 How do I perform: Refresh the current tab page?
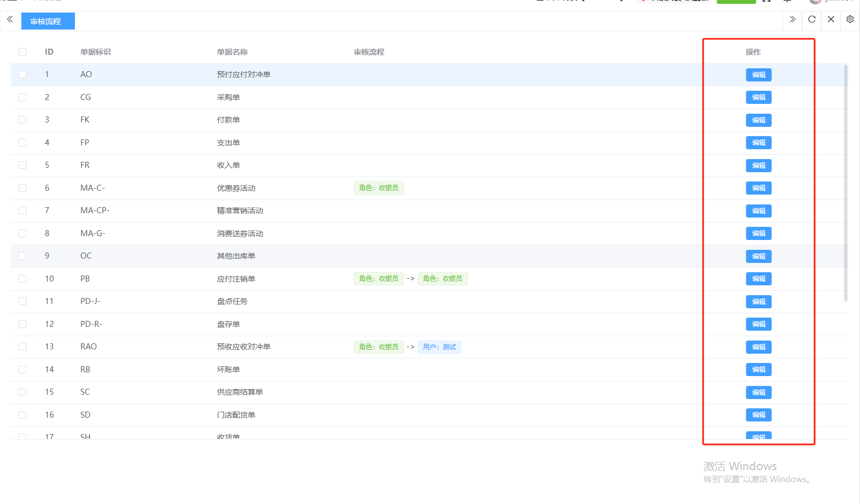click(811, 20)
